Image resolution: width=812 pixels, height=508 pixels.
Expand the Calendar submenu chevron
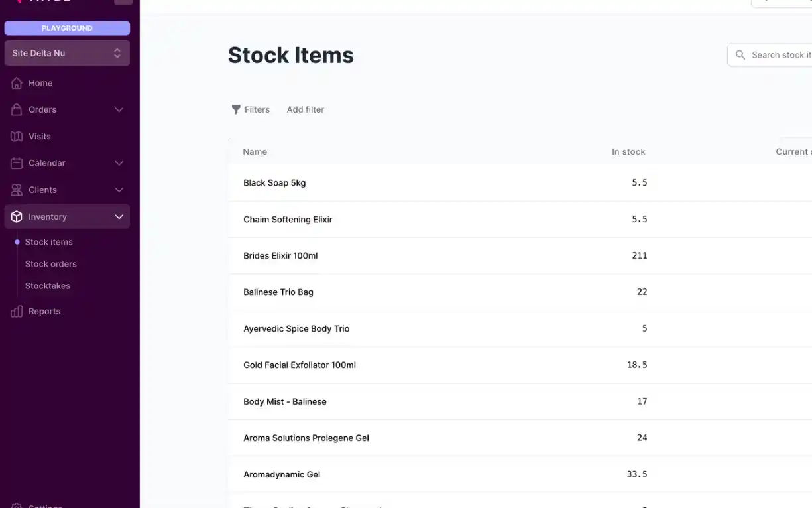[119, 163]
